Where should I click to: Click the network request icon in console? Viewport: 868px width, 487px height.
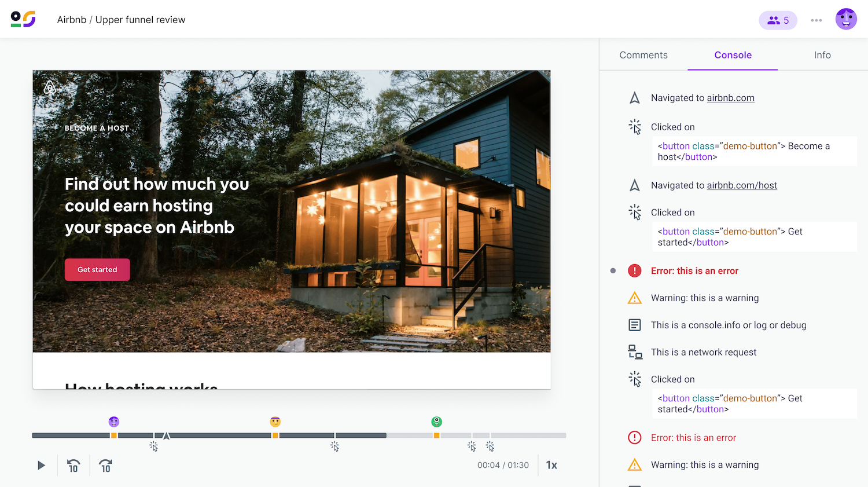[635, 352]
